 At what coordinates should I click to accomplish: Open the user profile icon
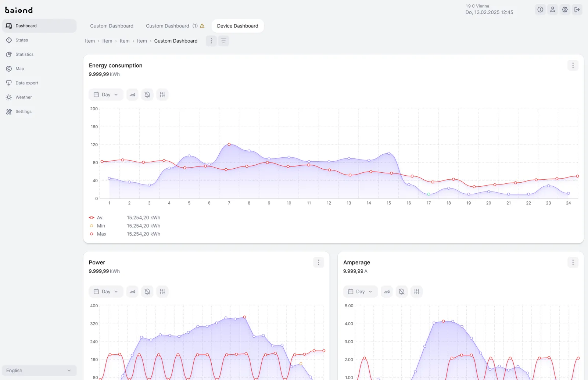click(552, 10)
